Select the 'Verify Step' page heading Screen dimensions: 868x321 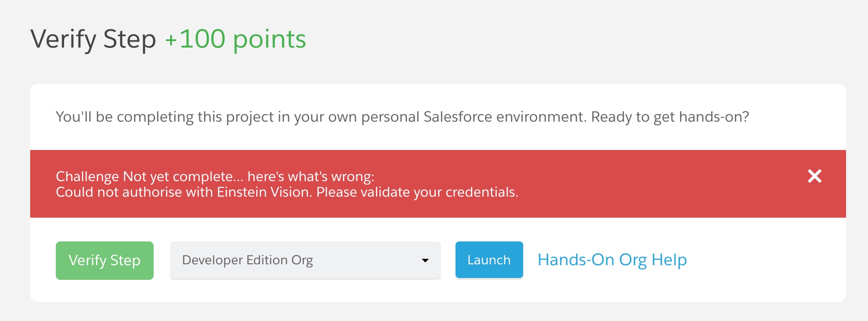pyautogui.click(x=93, y=39)
